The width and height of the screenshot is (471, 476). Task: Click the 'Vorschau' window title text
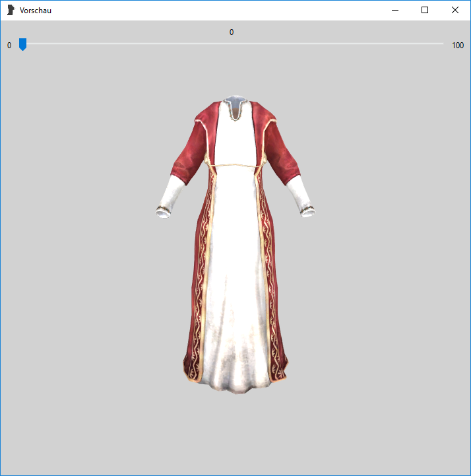pyautogui.click(x=36, y=11)
